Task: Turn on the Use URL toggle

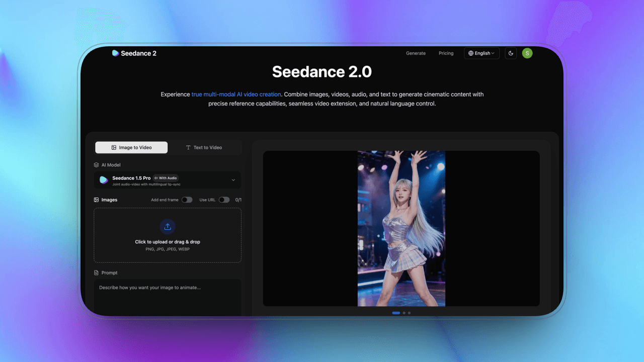Action: click(x=224, y=200)
